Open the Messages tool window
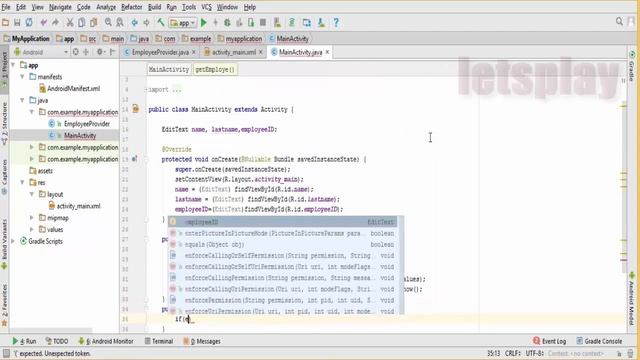Image resolution: width=640 pixels, height=360 pixels. point(202,341)
